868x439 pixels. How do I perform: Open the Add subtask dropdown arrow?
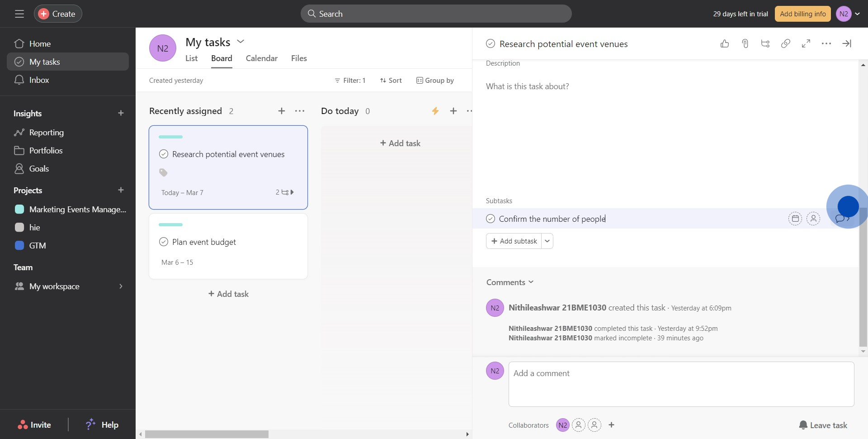coord(547,241)
